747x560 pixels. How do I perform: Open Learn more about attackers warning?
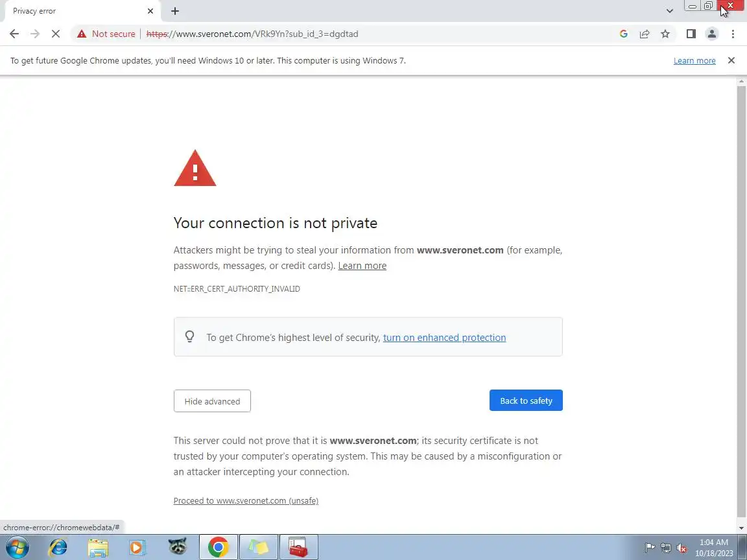[x=362, y=266]
